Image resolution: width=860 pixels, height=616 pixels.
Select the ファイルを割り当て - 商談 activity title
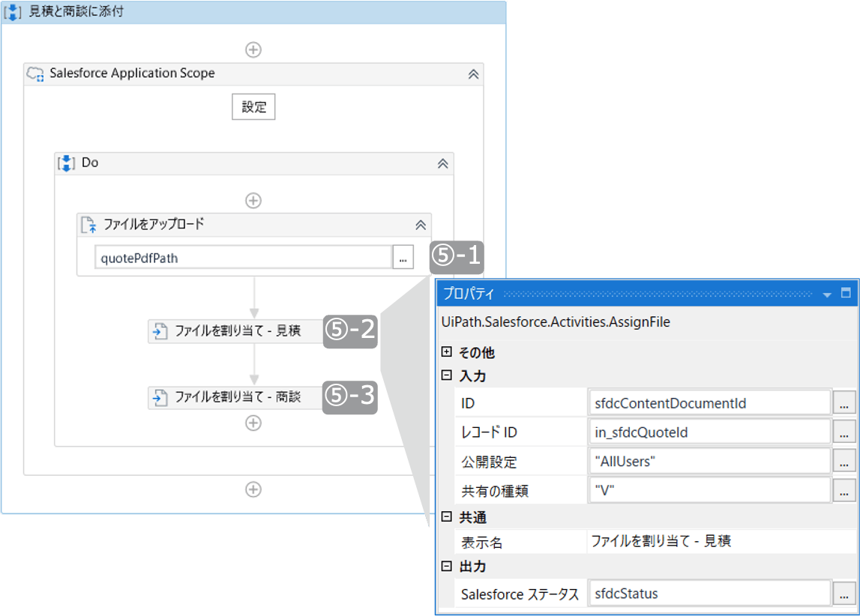tap(238, 397)
